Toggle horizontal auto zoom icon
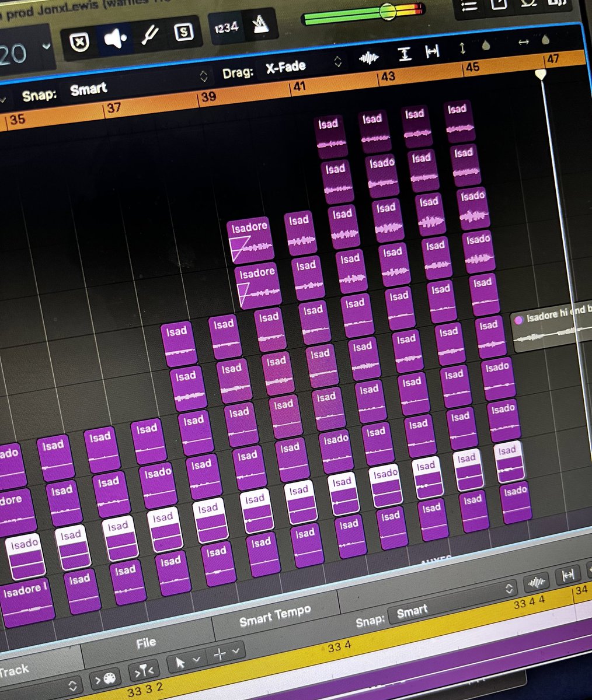 pyautogui.click(x=433, y=52)
